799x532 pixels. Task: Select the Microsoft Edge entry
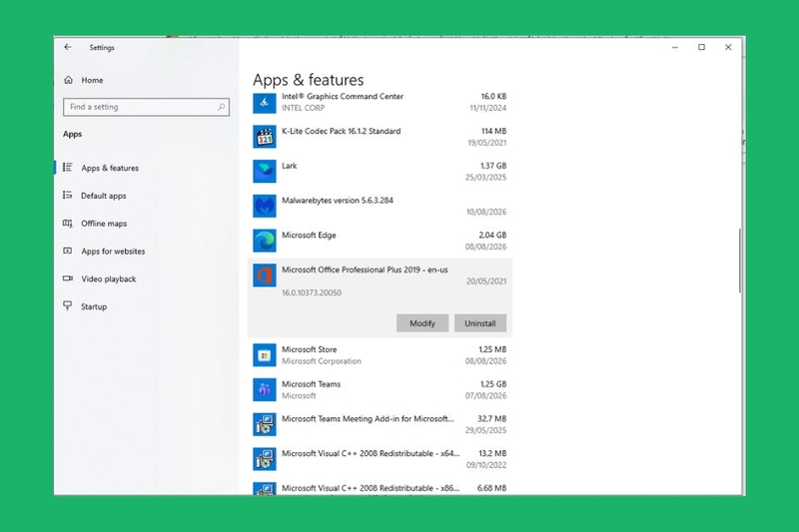pos(380,241)
